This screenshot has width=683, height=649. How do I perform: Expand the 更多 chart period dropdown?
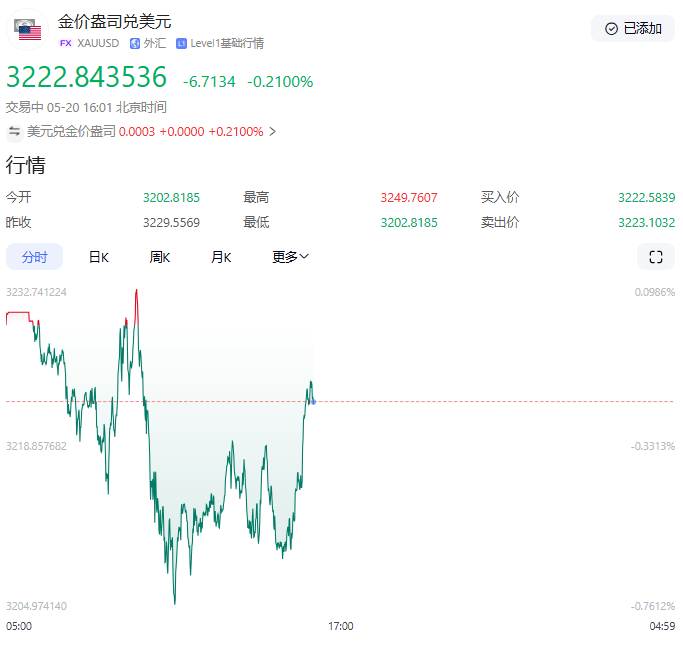point(291,257)
